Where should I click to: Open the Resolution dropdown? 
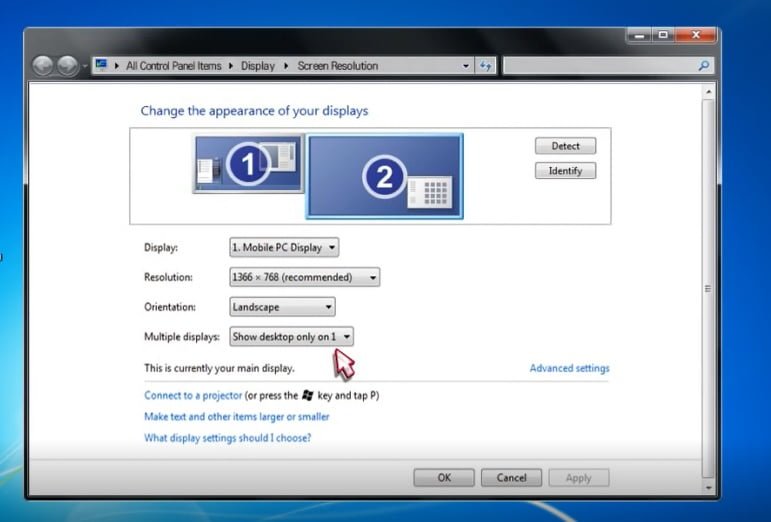click(x=304, y=277)
